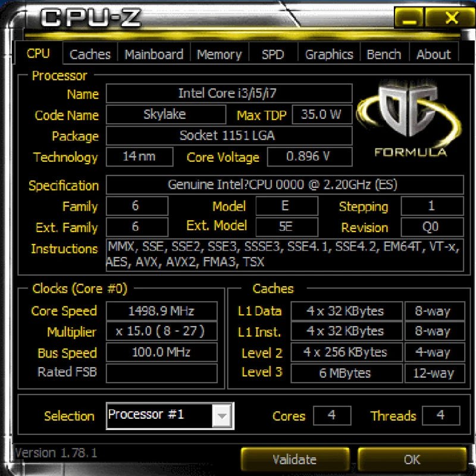
Task: Close the CPU-Z window
Action: coord(451,18)
